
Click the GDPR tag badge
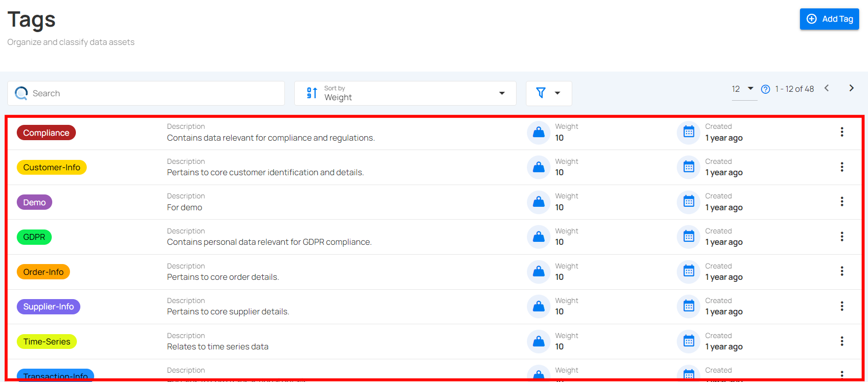pyautogui.click(x=34, y=237)
